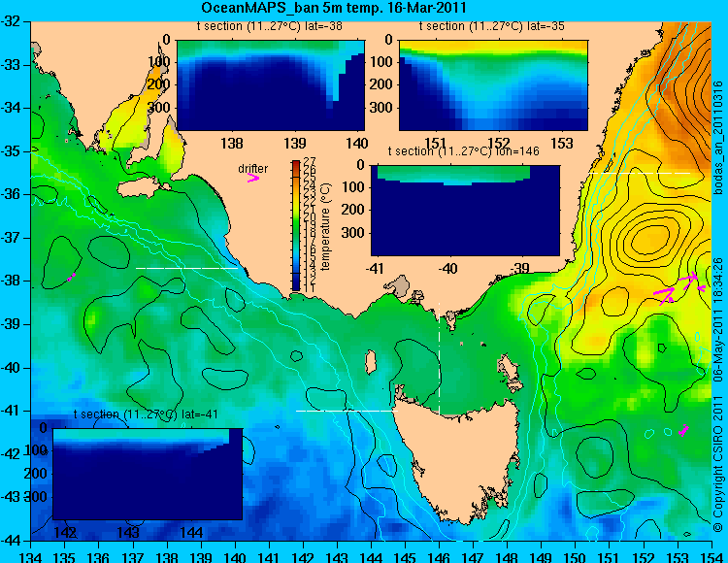Click the vertical temperature color bar

pyautogui.click(x=296, y=225)
